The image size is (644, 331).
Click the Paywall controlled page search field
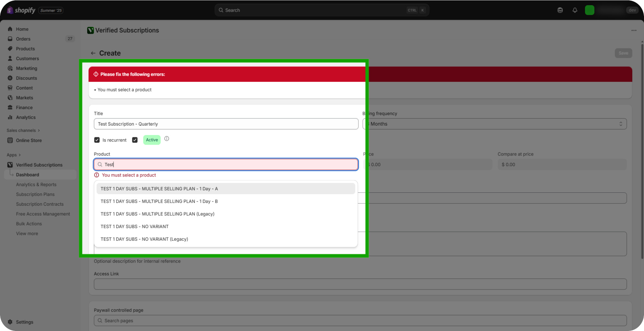tap(360, 321)
